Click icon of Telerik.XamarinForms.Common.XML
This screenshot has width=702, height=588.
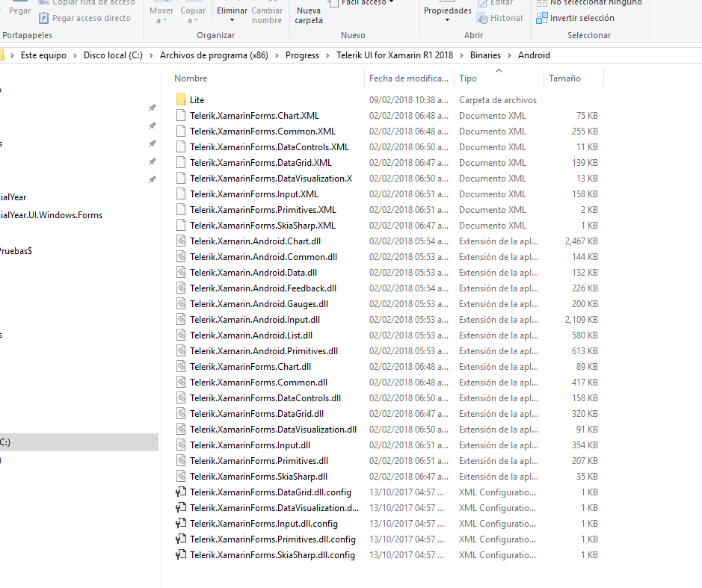[181, 131]
